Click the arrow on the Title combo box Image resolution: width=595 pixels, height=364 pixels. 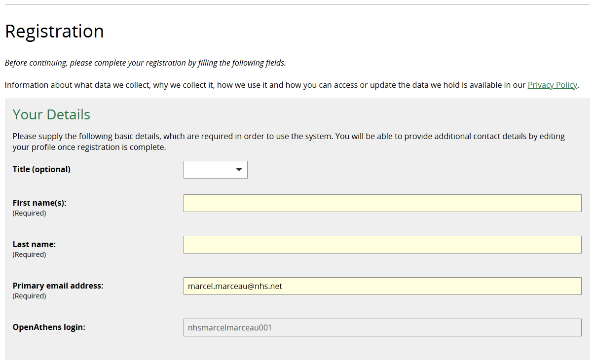click(239, 170)
